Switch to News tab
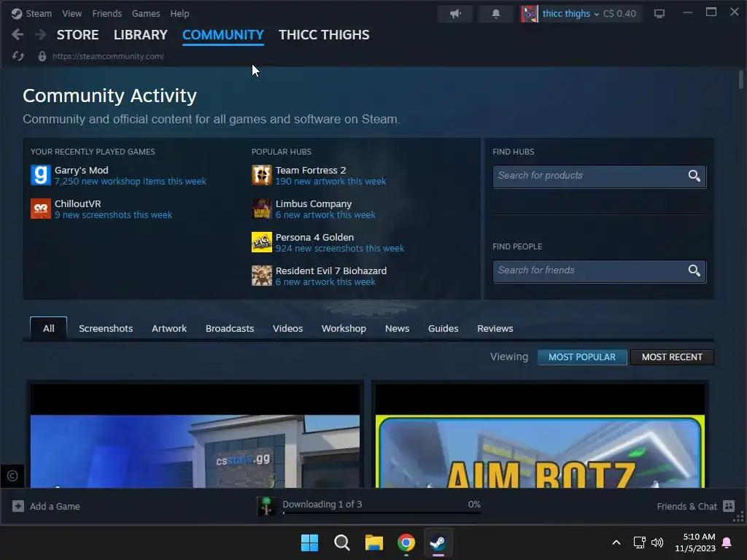Screen dimensions: 747x560 point(398,329)
